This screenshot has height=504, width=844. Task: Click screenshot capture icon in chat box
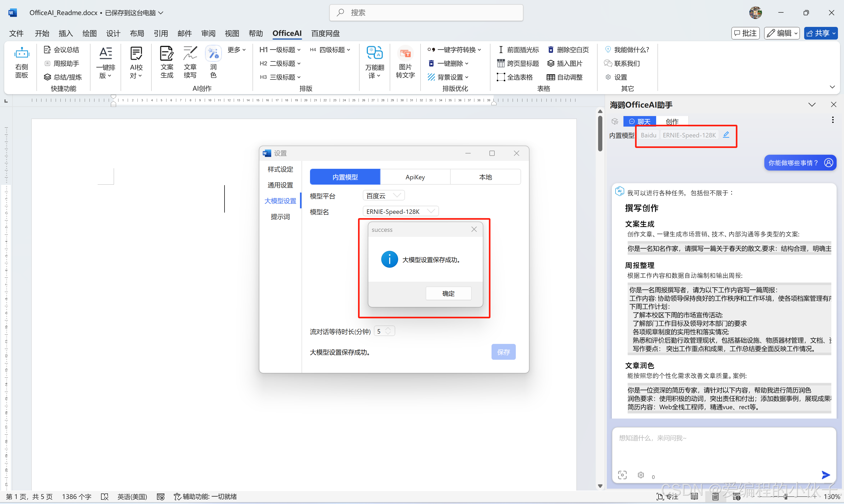tap(622, 475)
